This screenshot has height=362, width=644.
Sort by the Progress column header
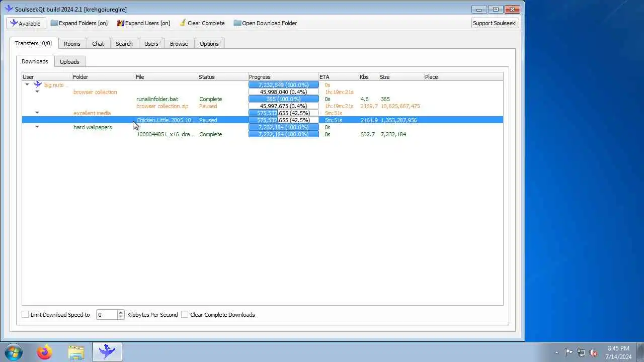(x=283, y=77)
